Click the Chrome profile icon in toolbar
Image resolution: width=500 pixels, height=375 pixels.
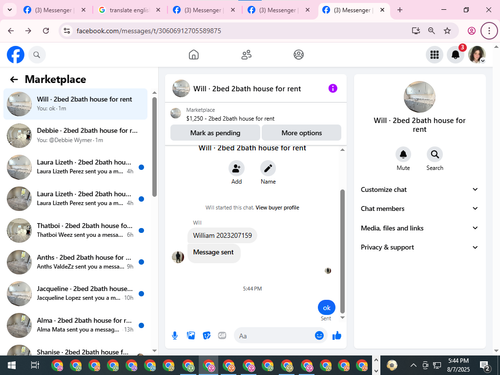[x=472, y=31]
